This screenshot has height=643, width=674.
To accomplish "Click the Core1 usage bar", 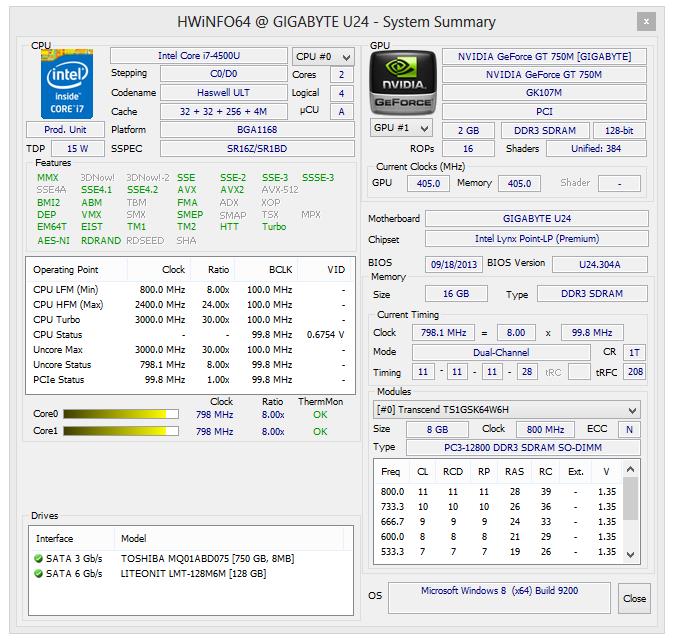I will (x=121, y=431).
